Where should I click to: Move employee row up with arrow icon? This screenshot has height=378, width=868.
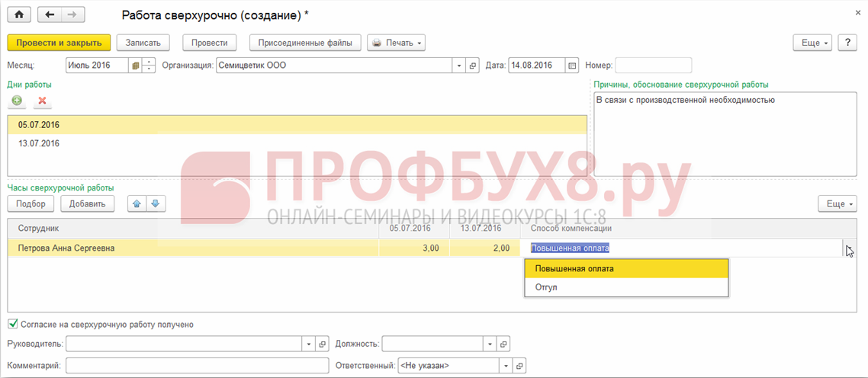click(x=137, y=203)
